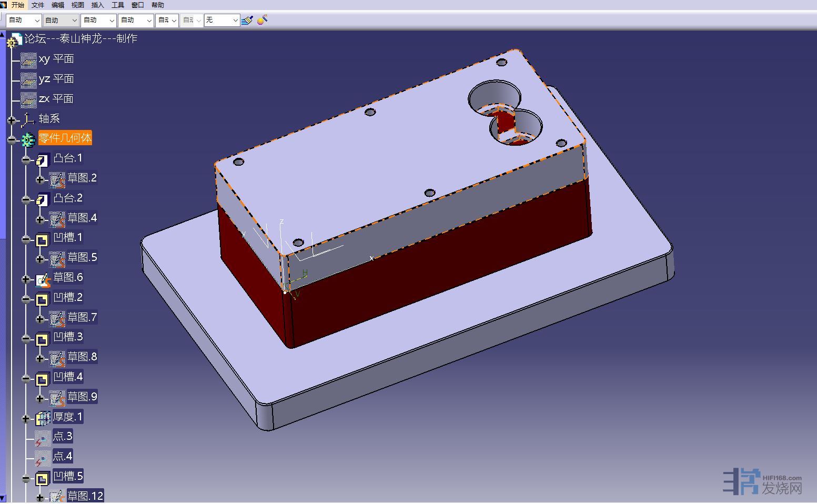Click the 轴系 axis system icon
Screen dimensions: 817x504
pos(28,120)
